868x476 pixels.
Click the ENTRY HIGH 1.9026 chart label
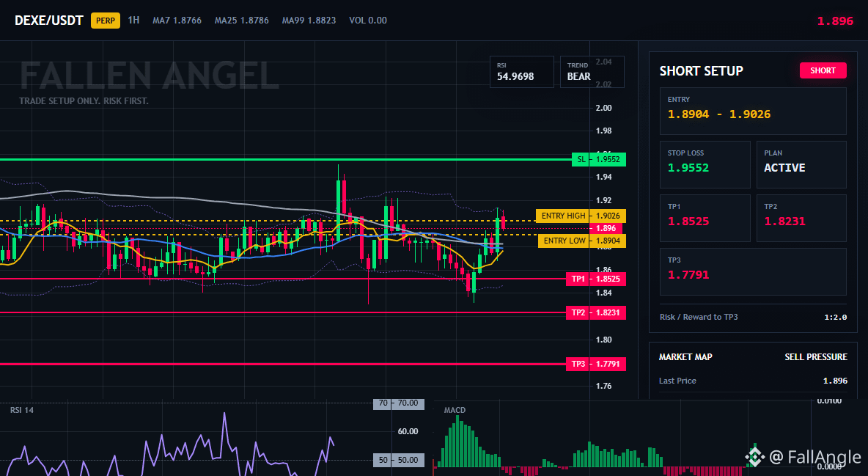(581, 216)
